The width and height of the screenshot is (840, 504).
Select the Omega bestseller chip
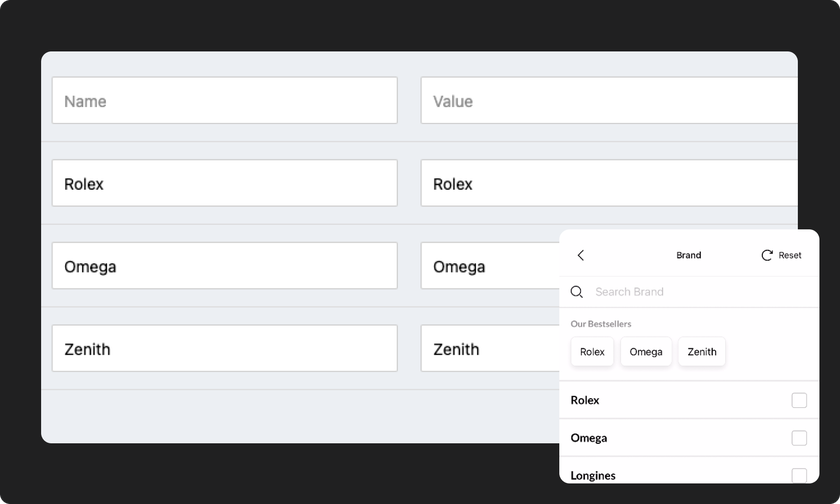pyautogui.click(x=646, y=352)
